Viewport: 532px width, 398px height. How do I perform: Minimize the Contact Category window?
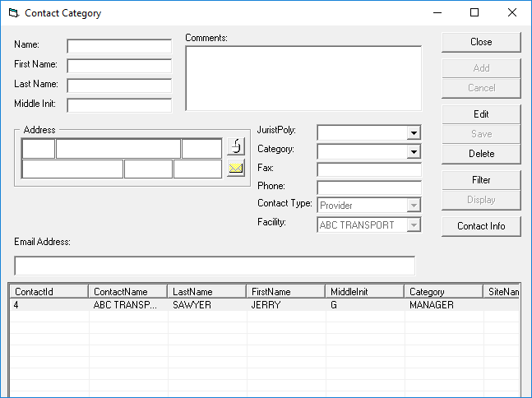tap(437, 12)
